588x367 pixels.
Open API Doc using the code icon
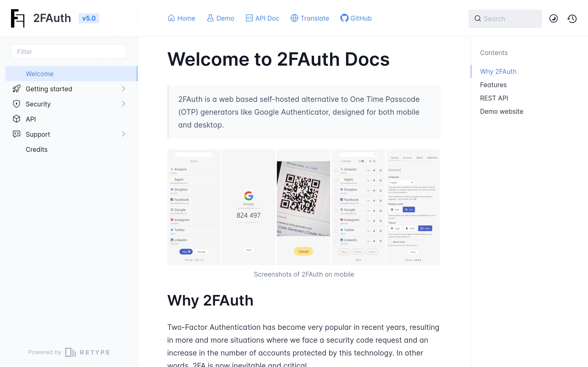249,18
